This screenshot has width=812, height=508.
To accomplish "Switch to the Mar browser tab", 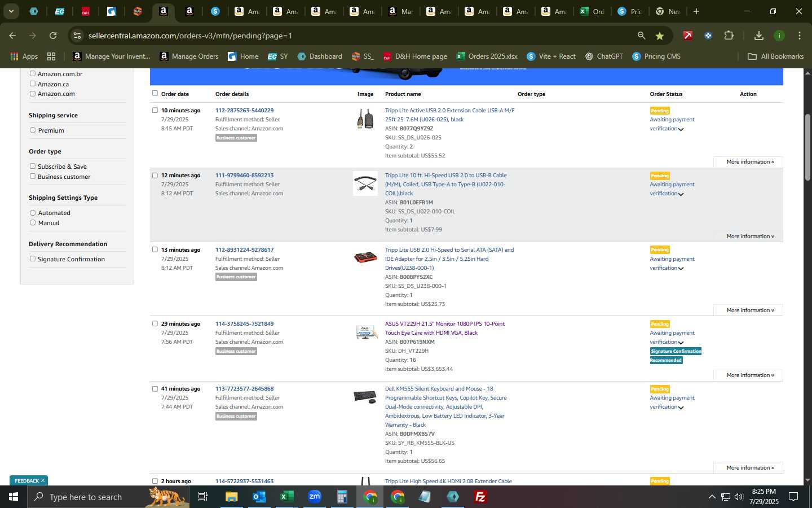I will click(401, 11).
